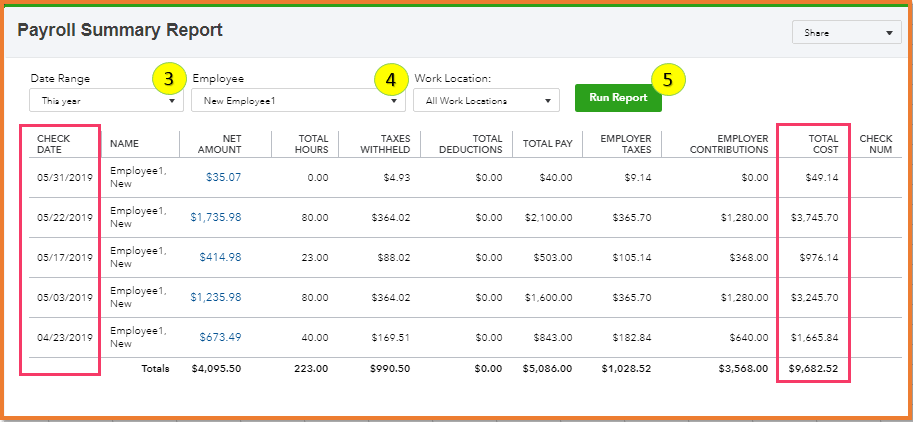This screenshot has width=913, height=422.
Task: Select the 04/23/2019 check date cell
Action: tap(65, 338)
